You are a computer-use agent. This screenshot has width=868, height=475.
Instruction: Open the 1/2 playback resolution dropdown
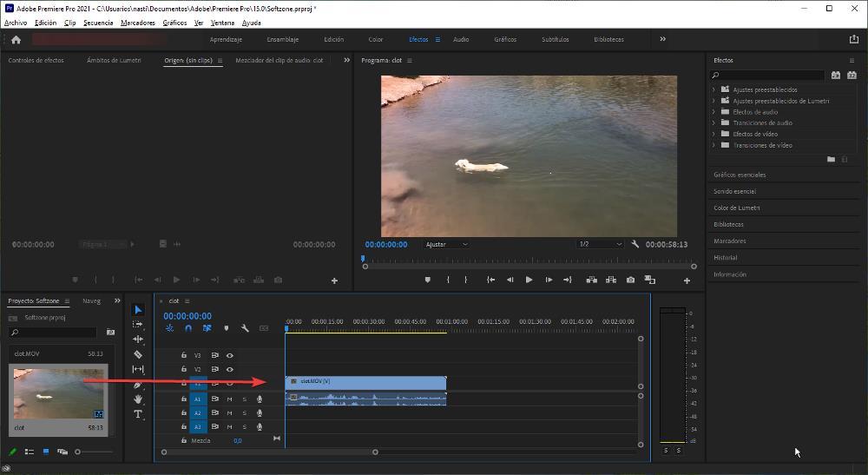click(600, 244)
